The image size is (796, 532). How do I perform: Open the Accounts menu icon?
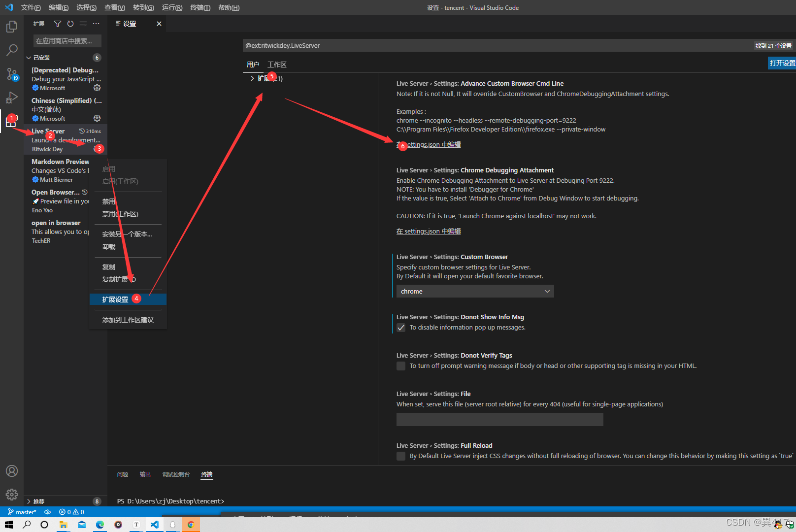point(12,471)
